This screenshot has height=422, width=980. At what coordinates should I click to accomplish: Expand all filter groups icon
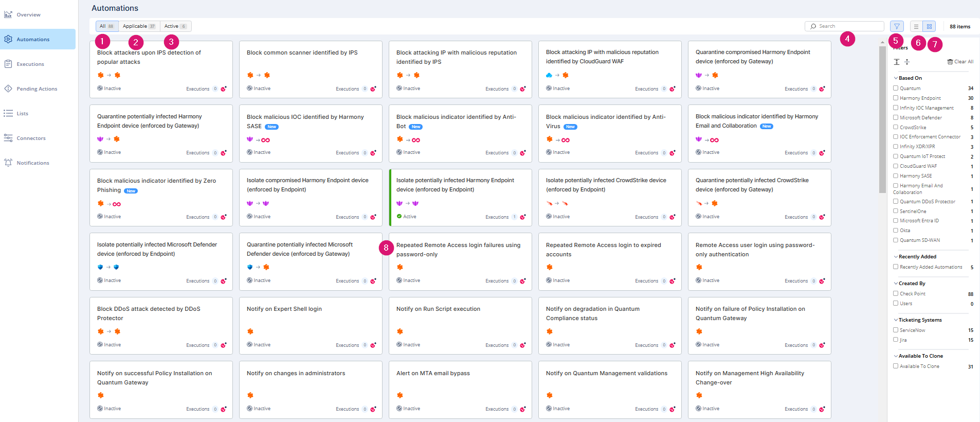[897, 62]
